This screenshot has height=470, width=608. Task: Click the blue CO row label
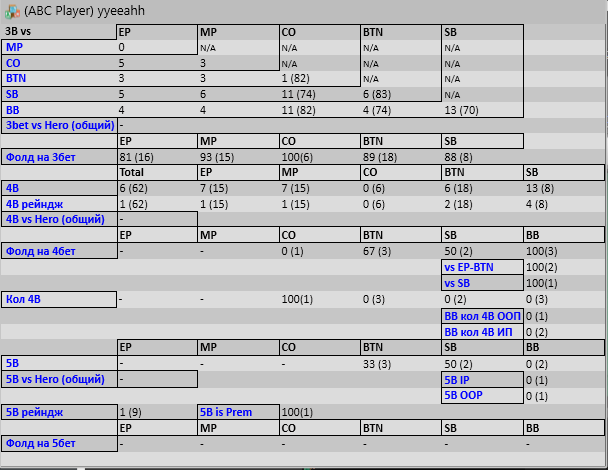[13, 63]
